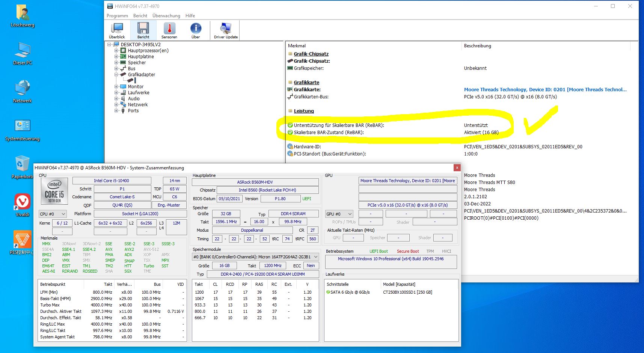Open the memory module BANK 0 dropdown

tap(255, 257)
